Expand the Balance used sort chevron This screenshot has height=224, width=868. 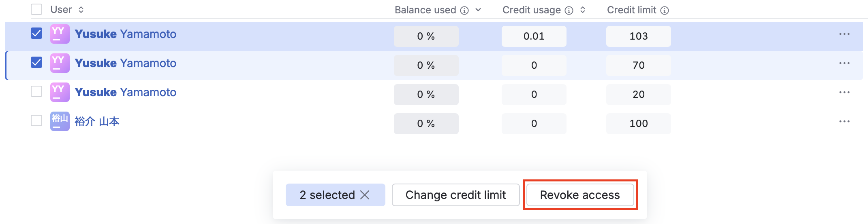pyautogui.click(x=478, y=10)
